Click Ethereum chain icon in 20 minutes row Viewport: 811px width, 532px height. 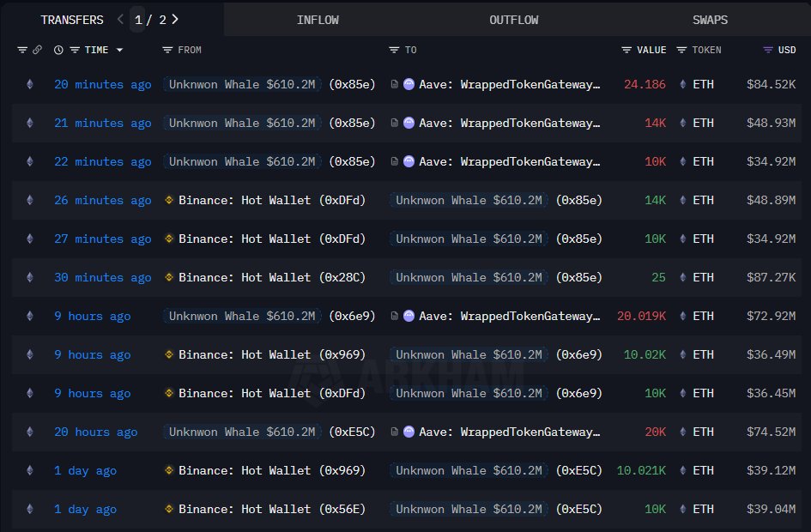30,84
